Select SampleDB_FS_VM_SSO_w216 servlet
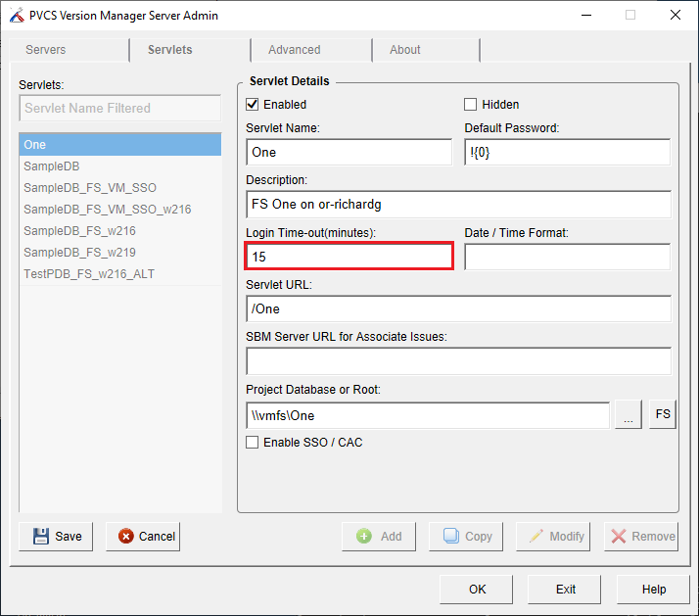Viewport: 699px width, 616px height. click(119, 210)
